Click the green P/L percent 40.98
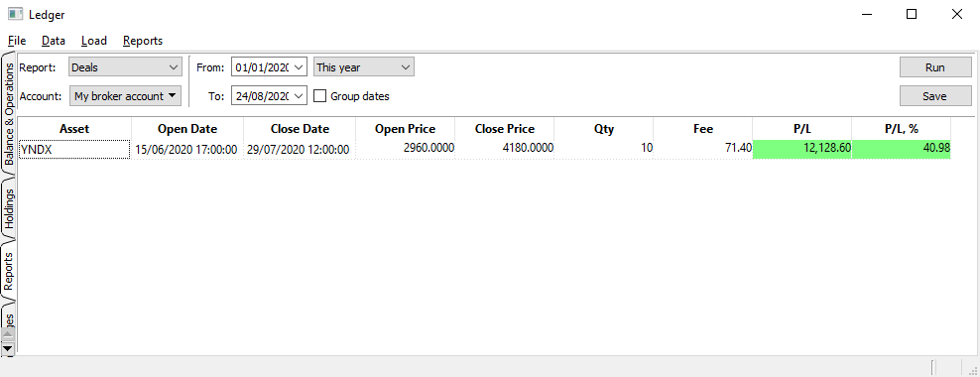This screenshot has height=377, width=980. click(x=902, y=150)
